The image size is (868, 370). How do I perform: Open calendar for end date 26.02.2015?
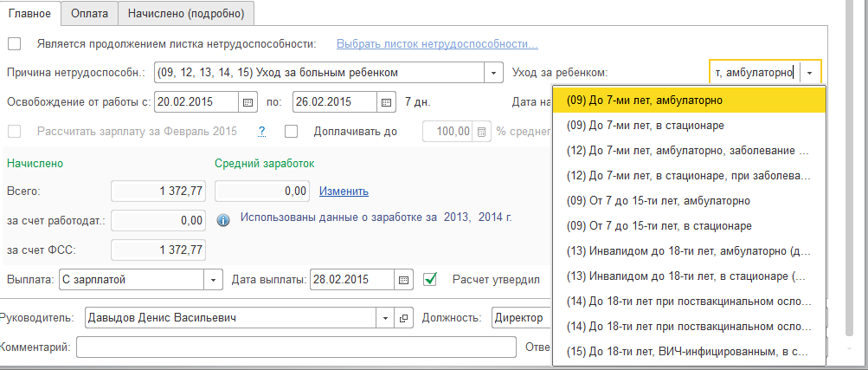coord(387,101)
